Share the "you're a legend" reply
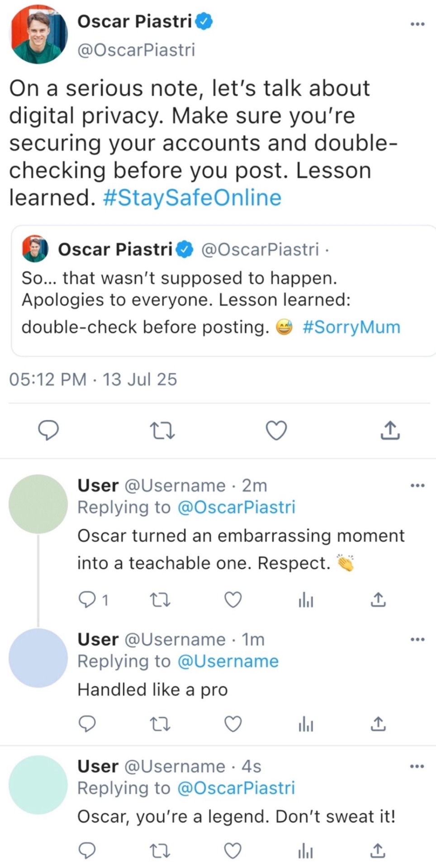Image resolution: width=436 pixels, height=868 pixels. coord(378,851)
